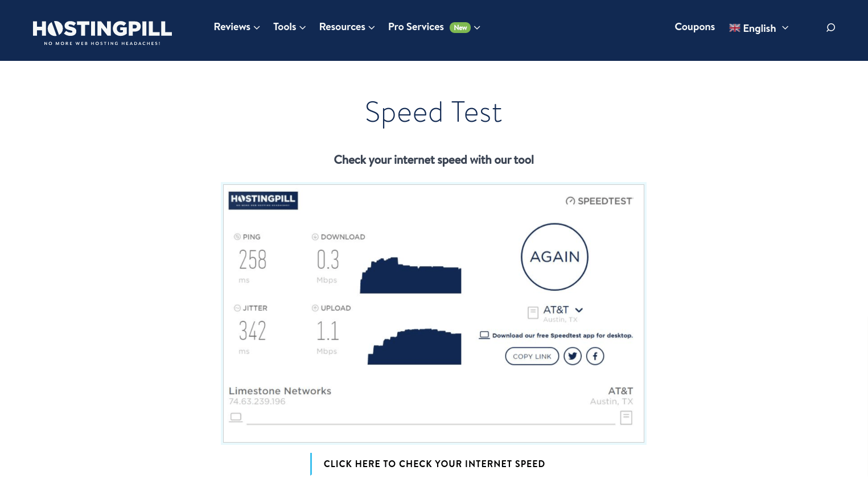Run the test again with AGAIN button

555,257
